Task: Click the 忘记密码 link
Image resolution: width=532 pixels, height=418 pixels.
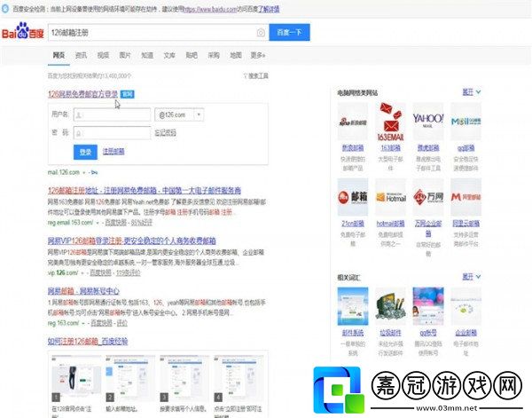Action: pyautogui.click(x=165, y=133)
